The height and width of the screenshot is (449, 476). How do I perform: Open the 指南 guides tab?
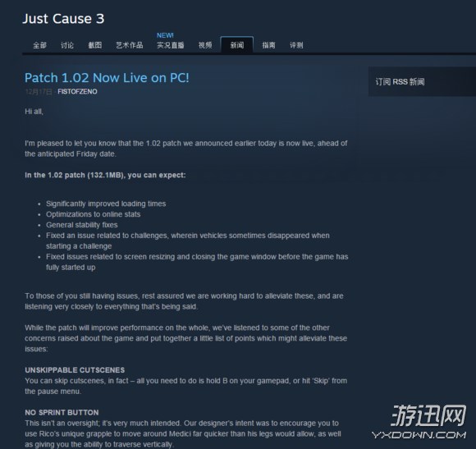tap(268, 45)
